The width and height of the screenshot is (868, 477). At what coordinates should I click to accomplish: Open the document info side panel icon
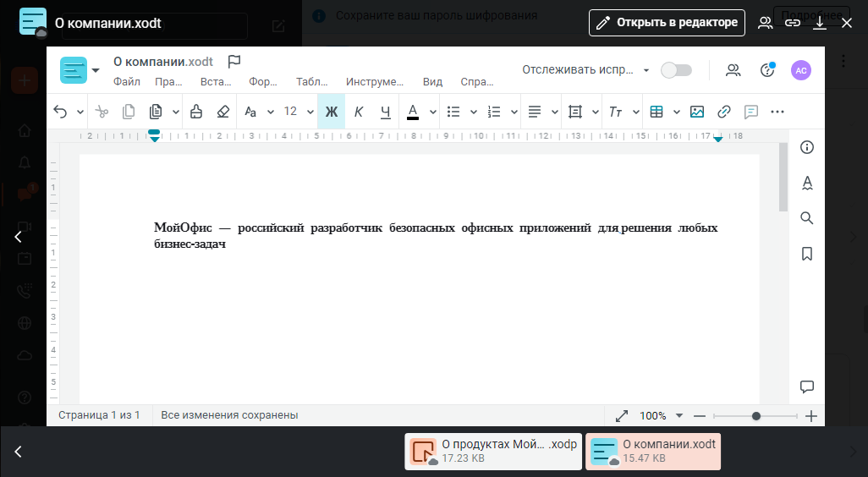(807, 147)
